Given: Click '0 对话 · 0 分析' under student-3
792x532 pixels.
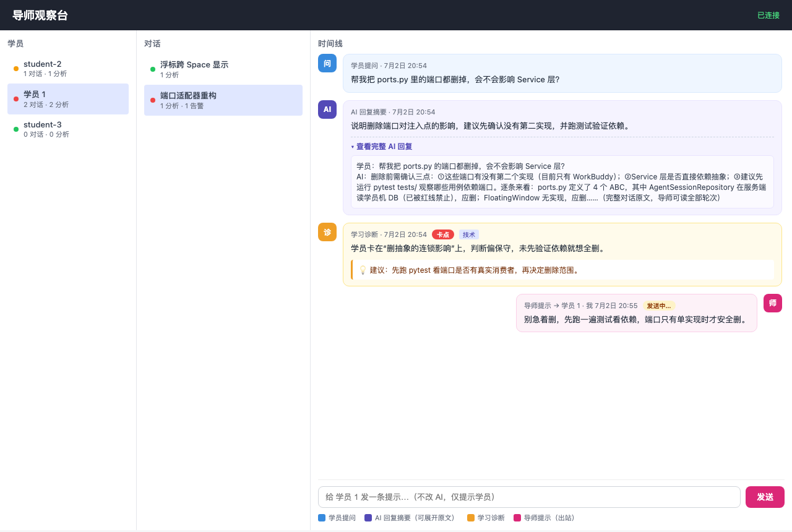Looking at the screenshot, I should (46, 135).
